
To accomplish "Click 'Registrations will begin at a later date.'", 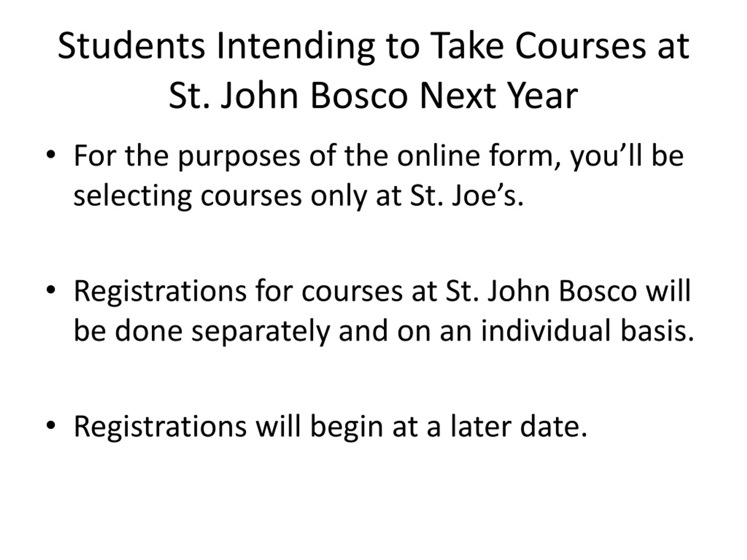I will (330, 427).
